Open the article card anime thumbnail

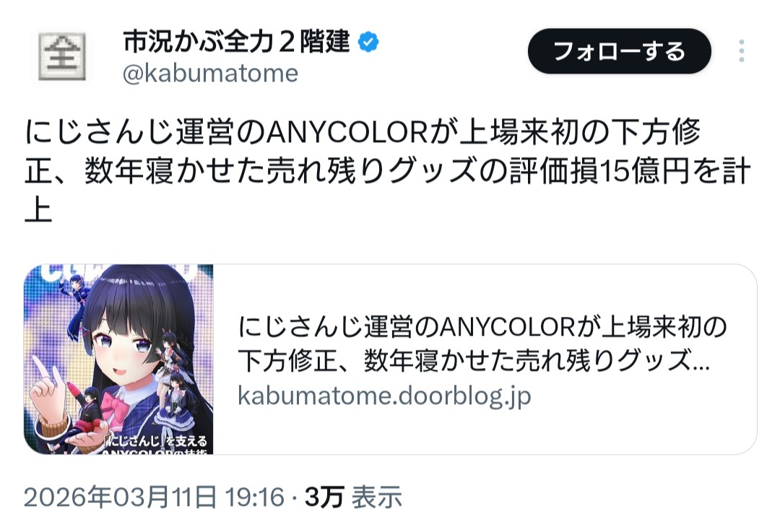point(118,359)
